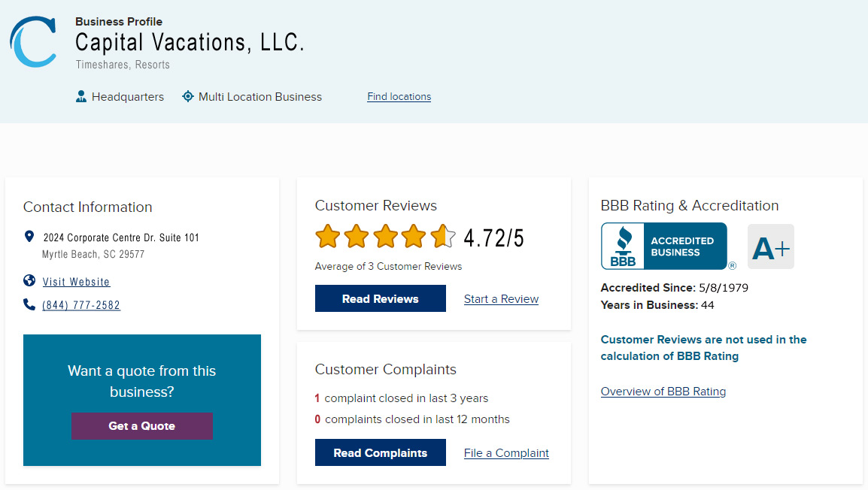Click the Capital Vacations, LLC. business name heading
Screen dimensions: 868x490
pyautogui.click(x=190, y=42)
